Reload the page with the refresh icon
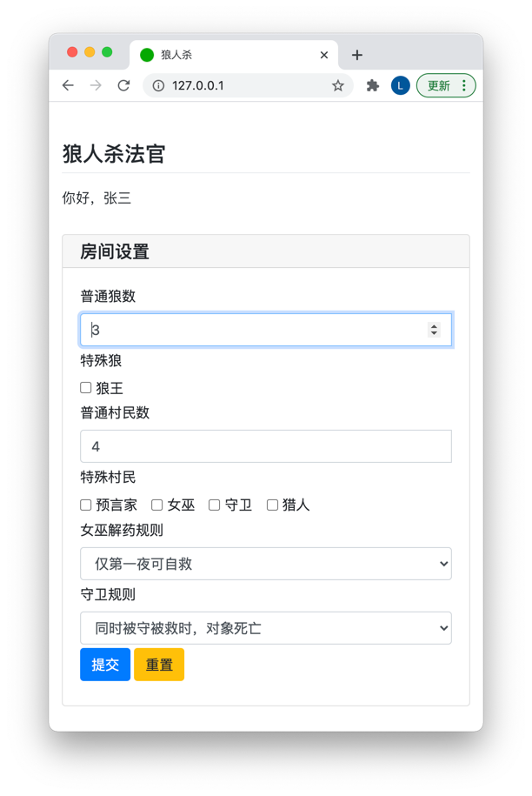This screenshot has width=532, height=796. tap(123, 85)
